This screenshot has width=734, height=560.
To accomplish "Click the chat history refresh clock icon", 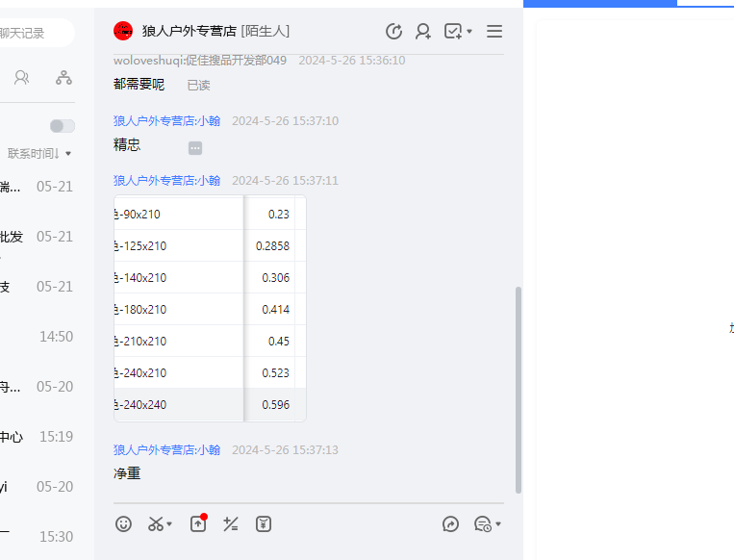I will click(x=393, y=32).
